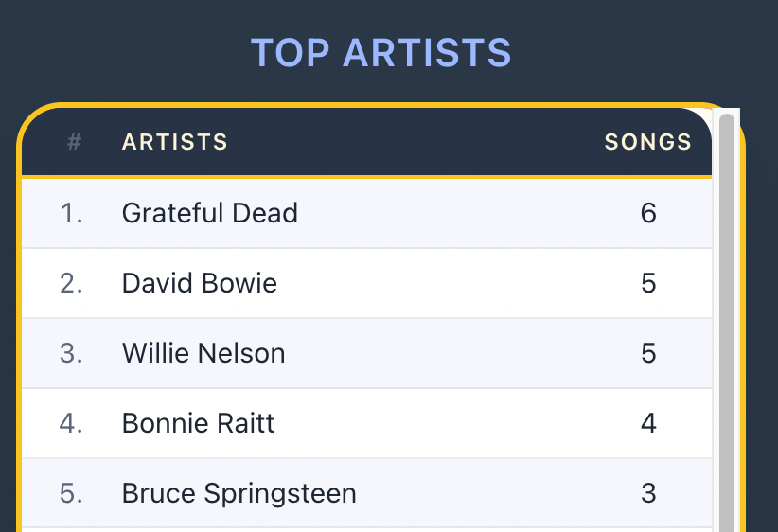
Task: Click the SONGS column header
Action: [x=648, y=142]
